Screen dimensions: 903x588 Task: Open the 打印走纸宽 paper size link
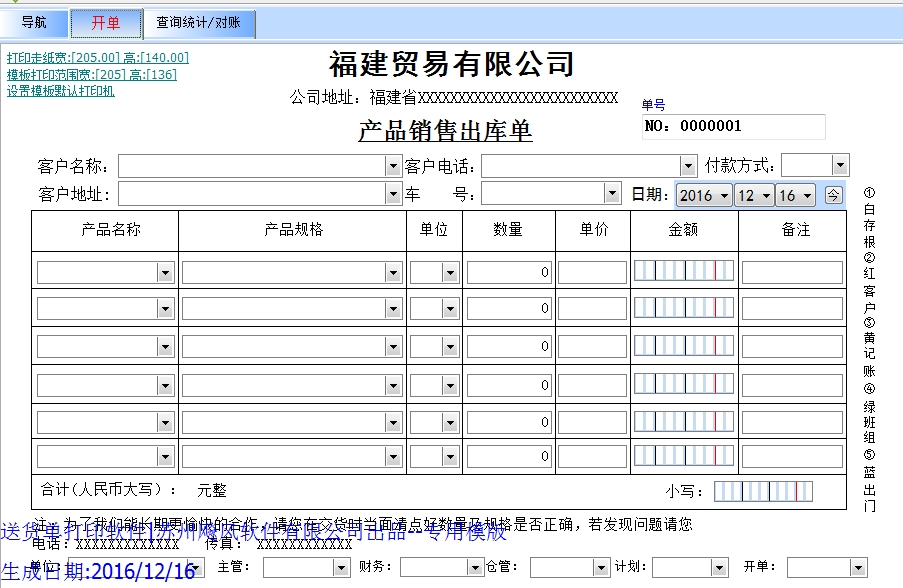98,58
